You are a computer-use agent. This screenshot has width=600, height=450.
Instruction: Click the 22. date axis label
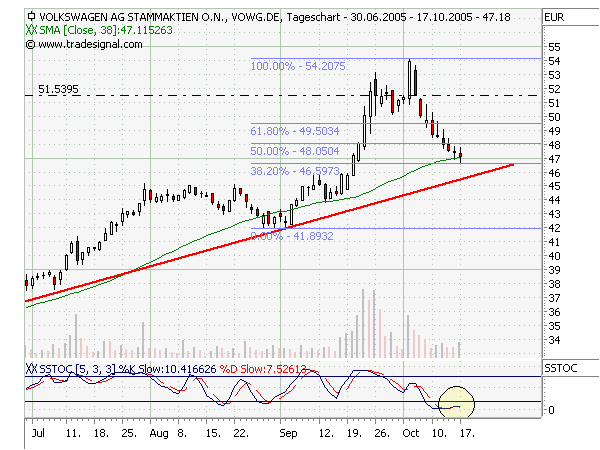(x=241, y=434)
